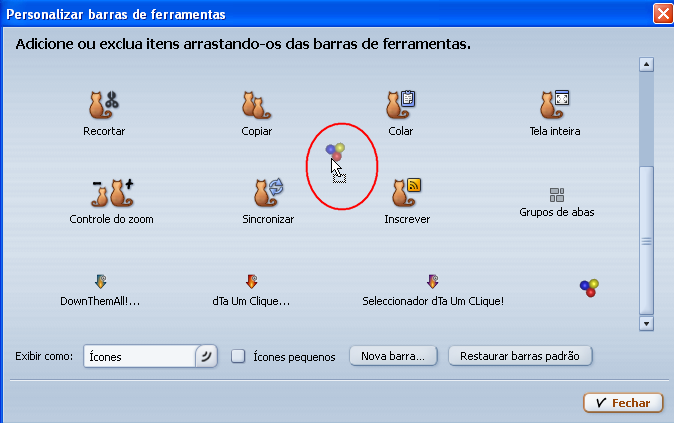Click the Copiar label text
The image size is (674, 423).
[x=257, y=131]
